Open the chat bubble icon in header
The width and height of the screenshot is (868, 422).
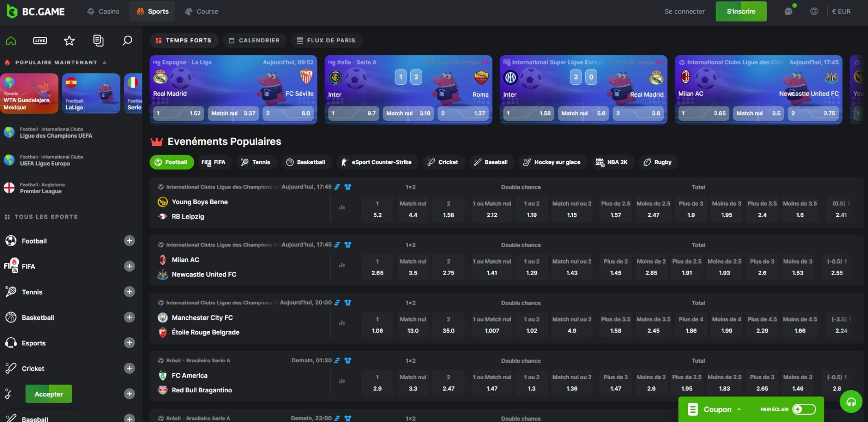(x=788, y=11)
